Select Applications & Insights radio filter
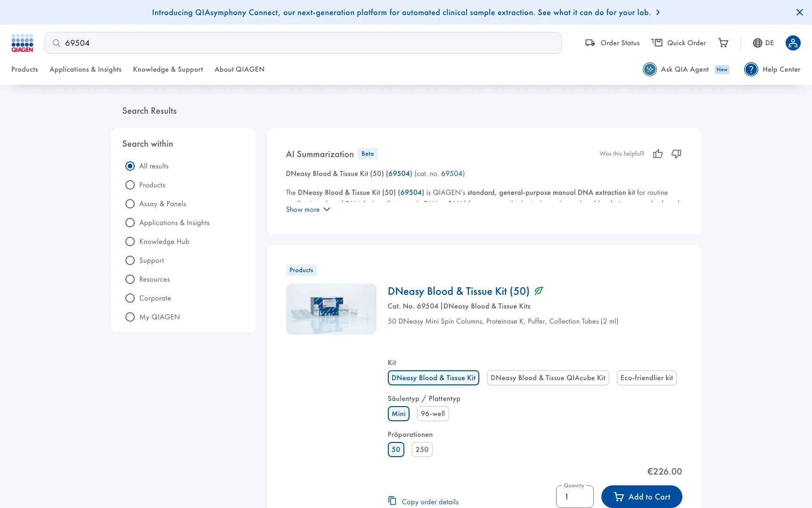 130,223
